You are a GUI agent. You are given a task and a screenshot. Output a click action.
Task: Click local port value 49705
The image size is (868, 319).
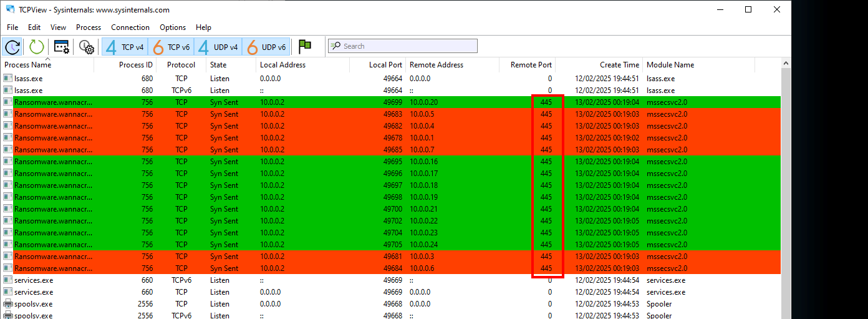(x=393, y=245)
